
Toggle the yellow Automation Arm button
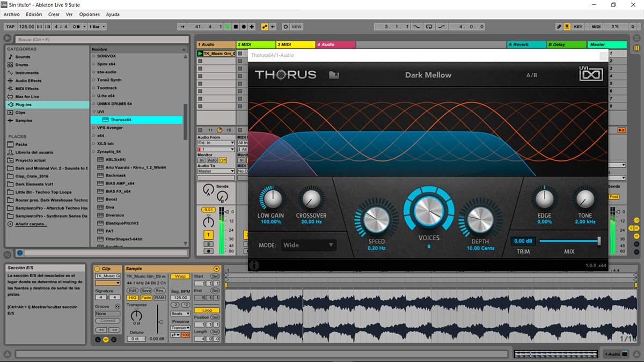[265, 26]
